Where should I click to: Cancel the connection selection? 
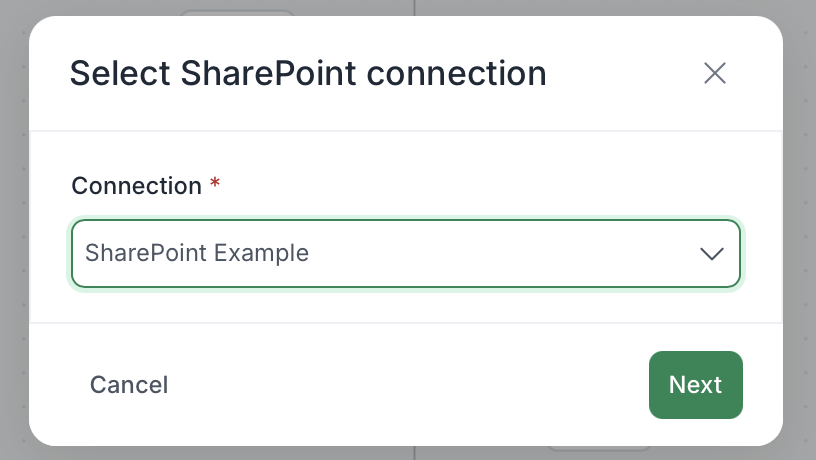coord(129,385)
